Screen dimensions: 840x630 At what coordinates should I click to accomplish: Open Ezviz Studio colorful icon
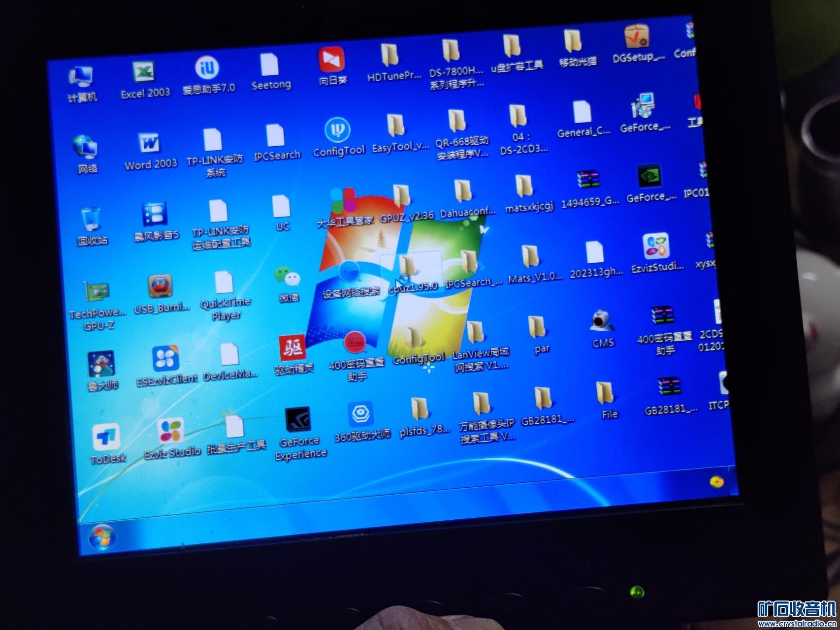(x=170, y=432)
